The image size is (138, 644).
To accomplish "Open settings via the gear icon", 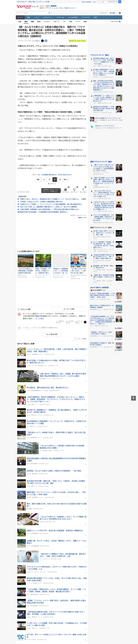I will coord(120,13).
